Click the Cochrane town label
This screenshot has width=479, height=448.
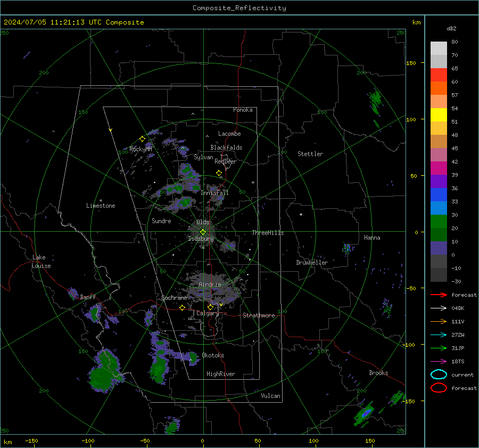tap(174, 298)
